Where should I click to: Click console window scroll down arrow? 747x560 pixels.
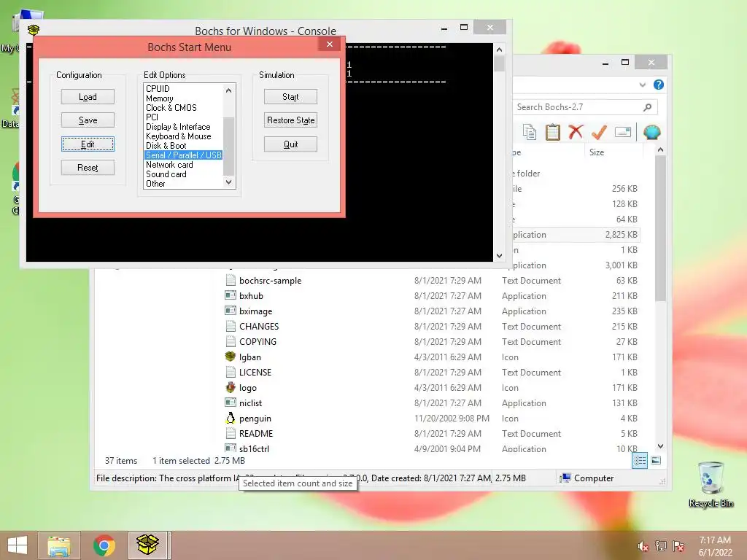tap(499, 256)
